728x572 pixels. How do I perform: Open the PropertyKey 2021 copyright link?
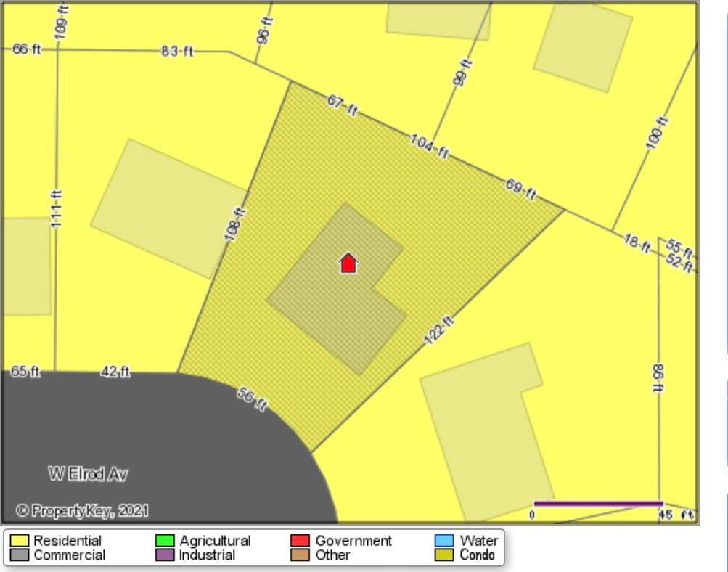tap(81, 511)
